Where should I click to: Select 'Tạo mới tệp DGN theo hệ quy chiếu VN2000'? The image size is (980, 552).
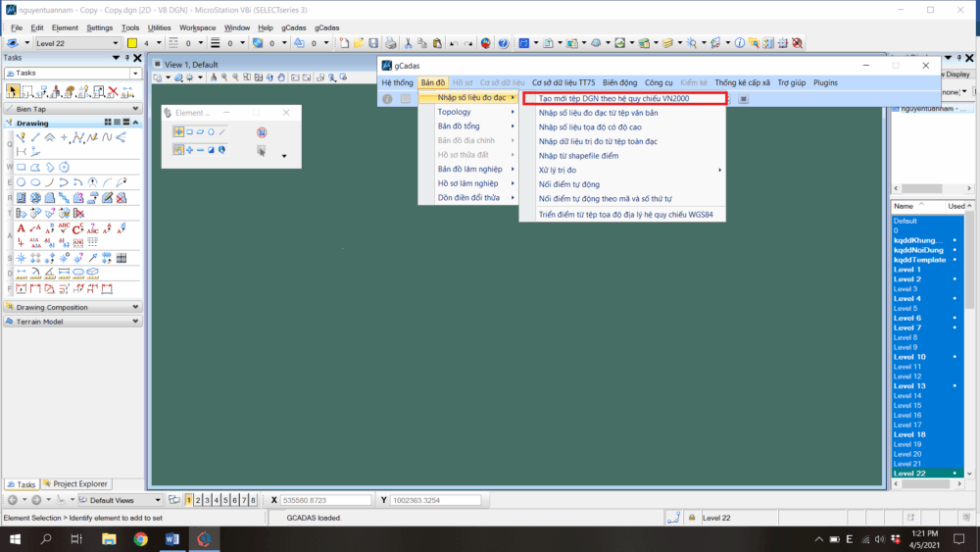pos(621,98)
